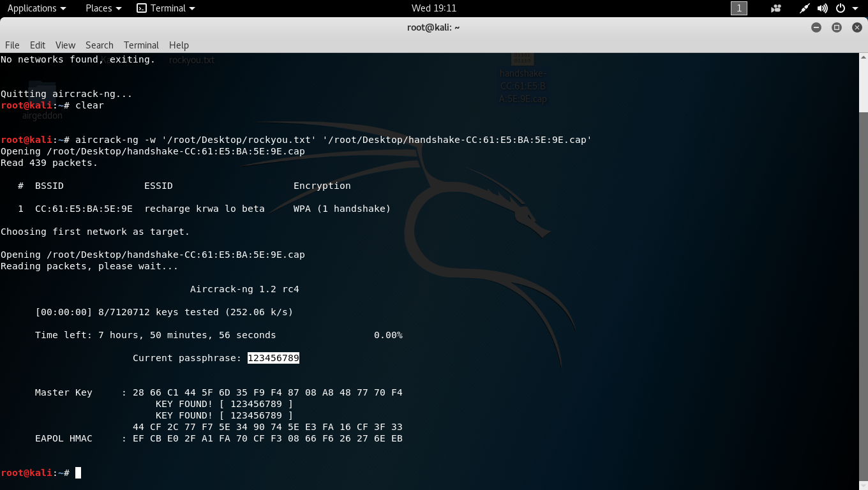Close the root@kali terminal window
The image size is (868, 490).
pyautogui.click(x=857, y=27)
